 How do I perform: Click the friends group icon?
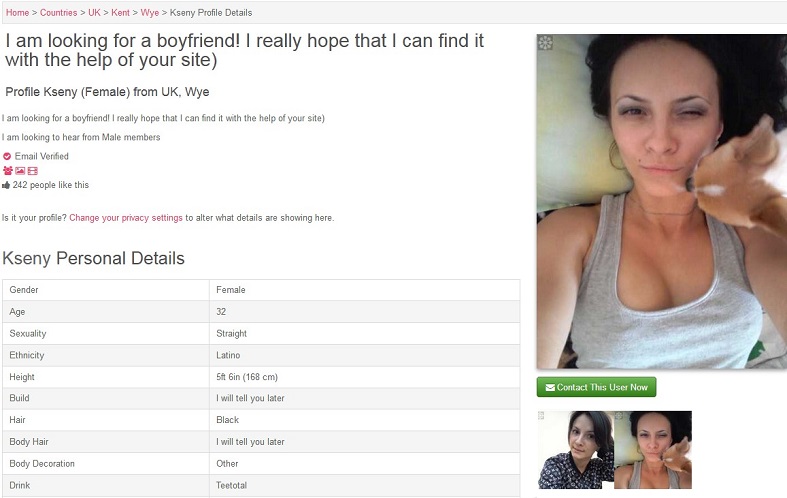coord(8,171)
